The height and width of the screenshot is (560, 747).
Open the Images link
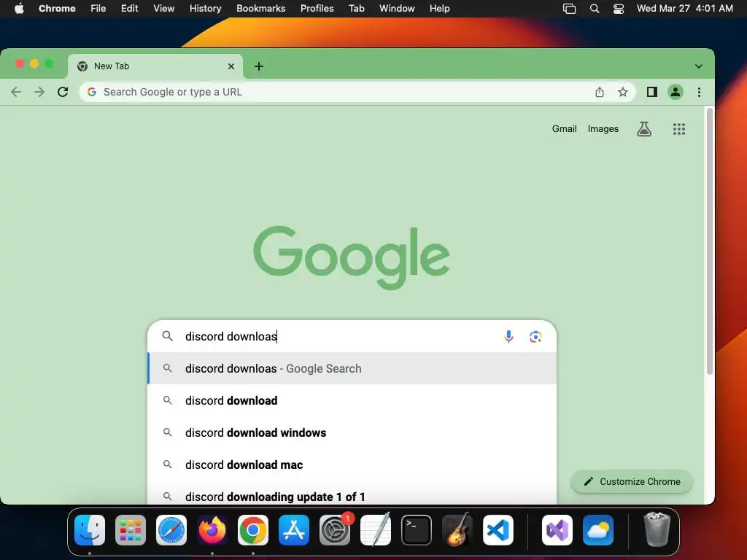coord(603,128)
